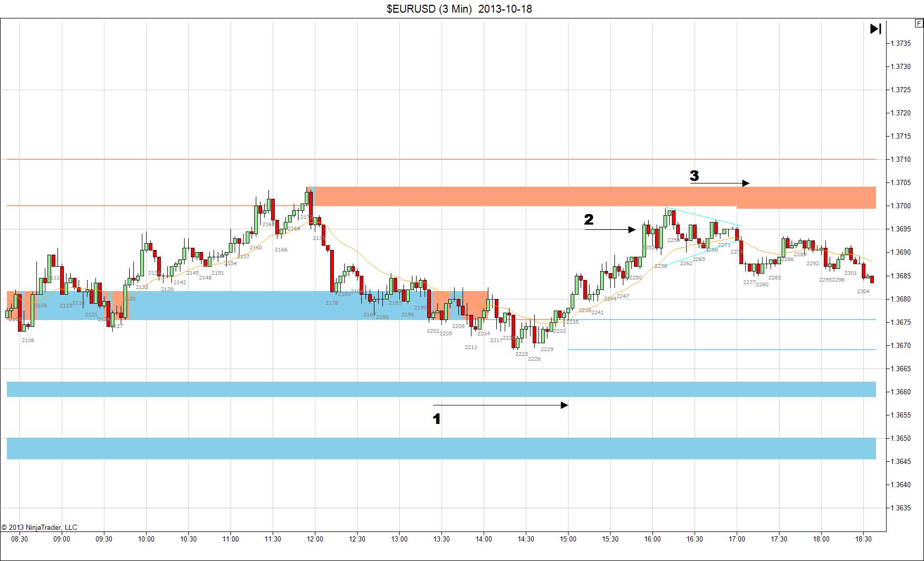Screen dimensions: 924x561
Task: Select the 1.3710 price axis label
Action: point(900,159)
